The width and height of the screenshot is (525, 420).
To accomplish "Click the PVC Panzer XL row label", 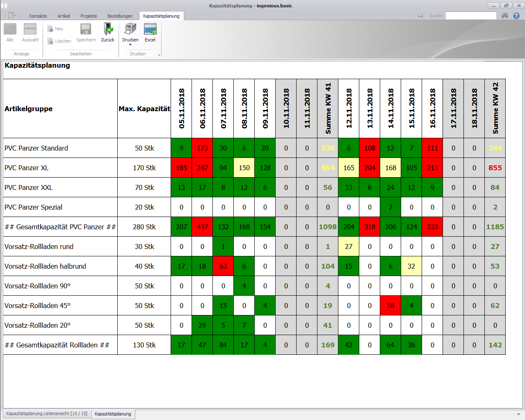I will 26,168.
